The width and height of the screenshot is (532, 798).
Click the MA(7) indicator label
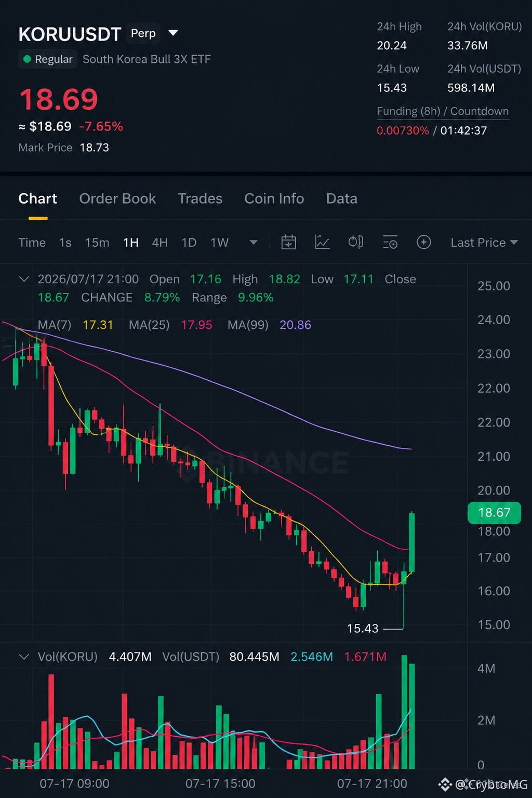[x=55, y=325]
